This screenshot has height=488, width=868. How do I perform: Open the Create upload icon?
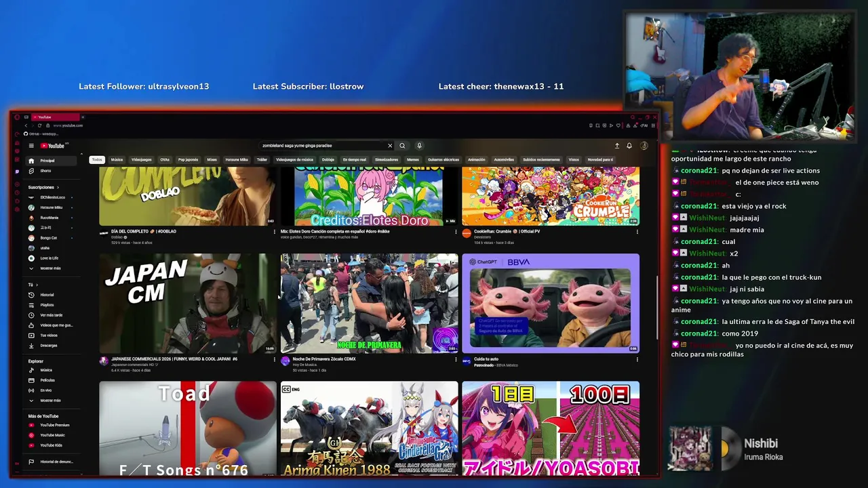point(617,146)
